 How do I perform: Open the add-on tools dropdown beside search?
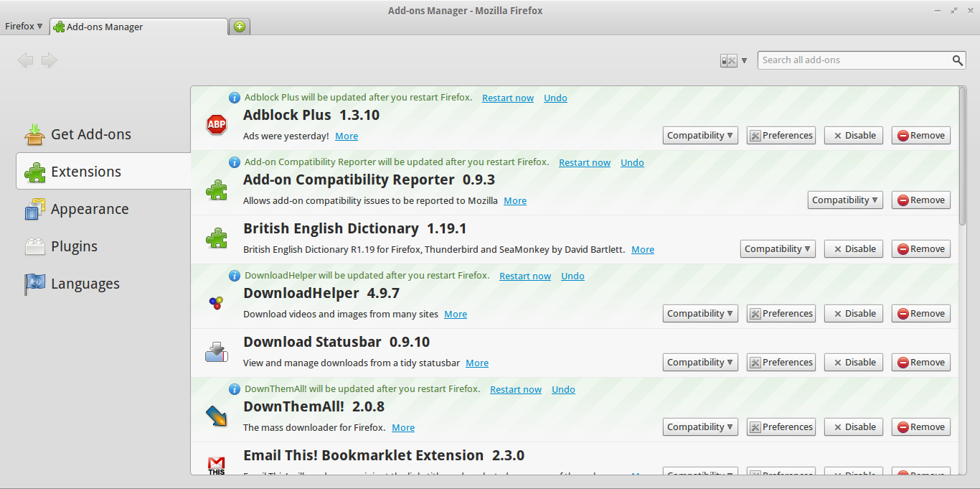tap(734, 61)
